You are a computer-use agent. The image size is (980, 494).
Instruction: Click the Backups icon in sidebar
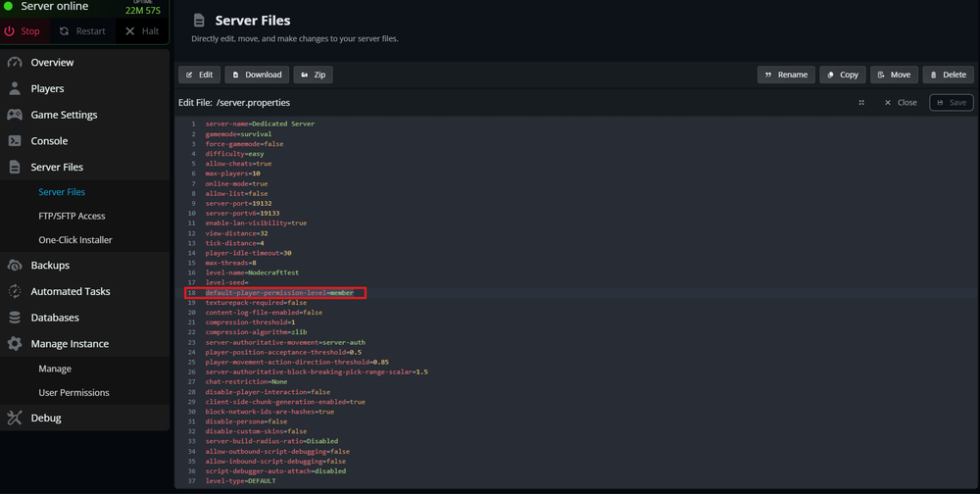[x=15, y=266]
